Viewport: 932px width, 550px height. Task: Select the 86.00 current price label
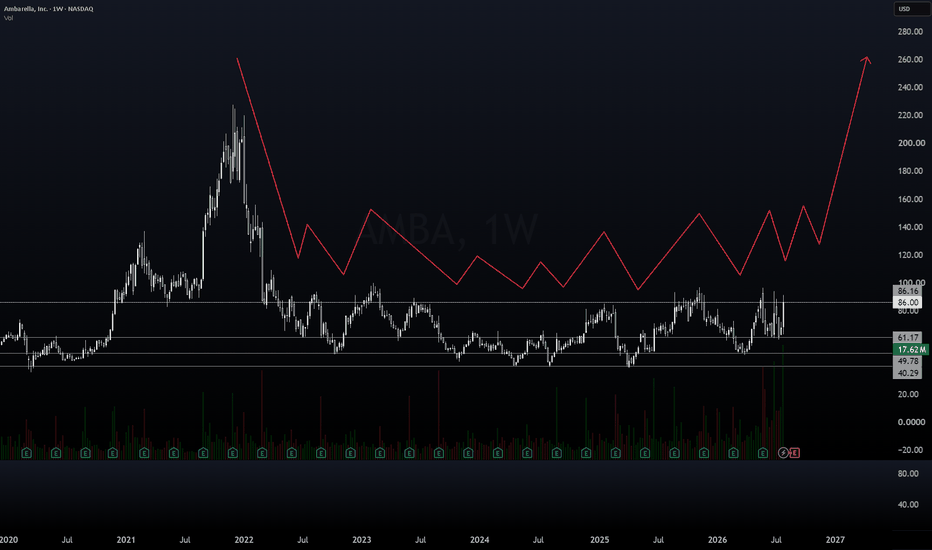pyautogui.click(x=908, y=303)
